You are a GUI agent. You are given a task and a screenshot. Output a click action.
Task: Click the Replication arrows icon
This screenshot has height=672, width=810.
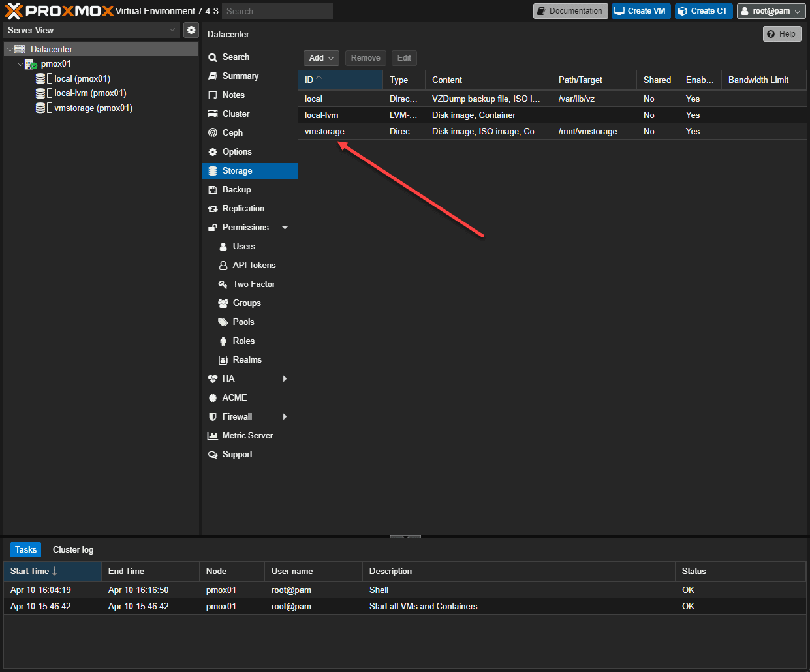[x=213, y=209]
